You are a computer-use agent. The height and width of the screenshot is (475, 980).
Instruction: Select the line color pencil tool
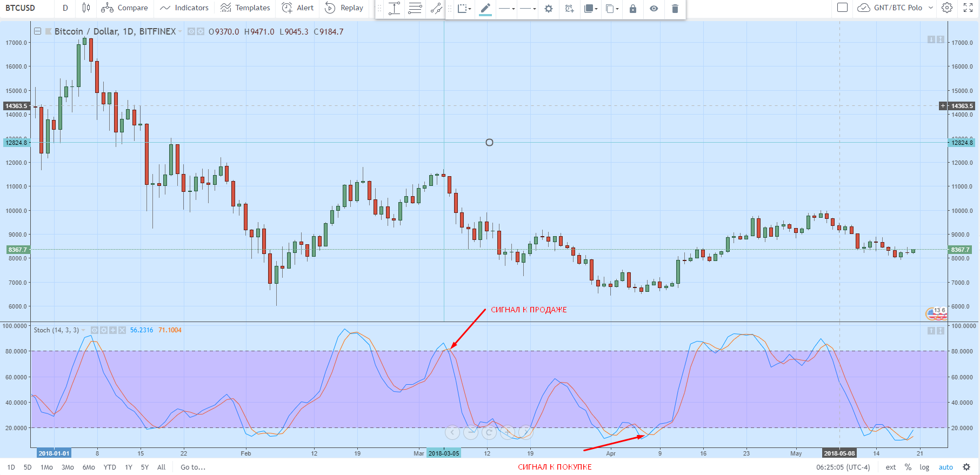click(485, 8)
